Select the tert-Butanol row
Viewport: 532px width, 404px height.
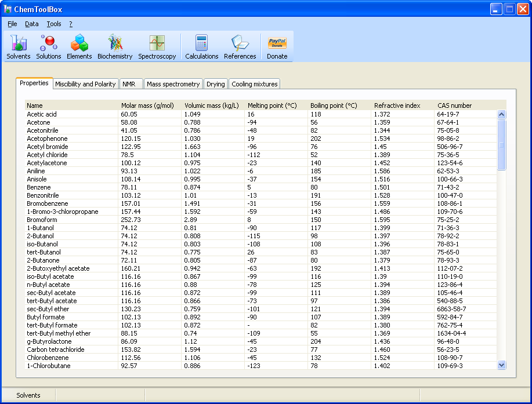[x=261, y=252]
